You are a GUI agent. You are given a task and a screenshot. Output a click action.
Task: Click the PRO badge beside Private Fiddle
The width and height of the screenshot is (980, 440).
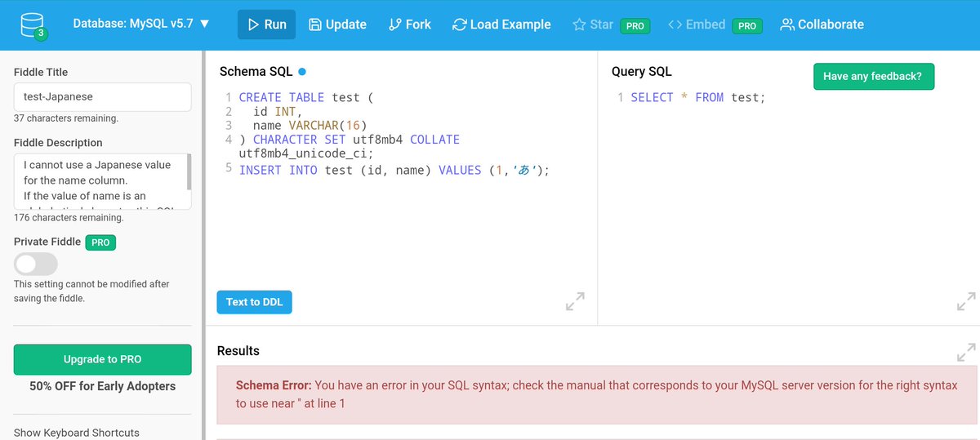(101, 242)
